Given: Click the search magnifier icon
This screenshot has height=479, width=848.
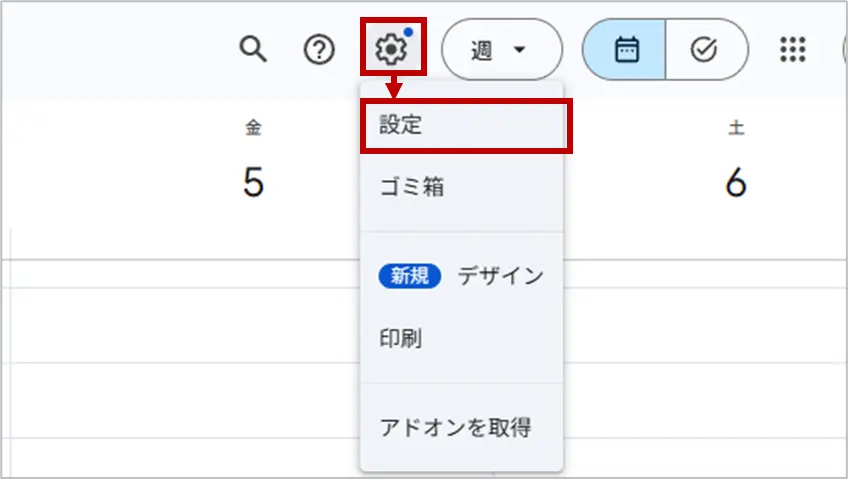Looking at the screenshot, I should pyautogui.click(x=254, y=49).
